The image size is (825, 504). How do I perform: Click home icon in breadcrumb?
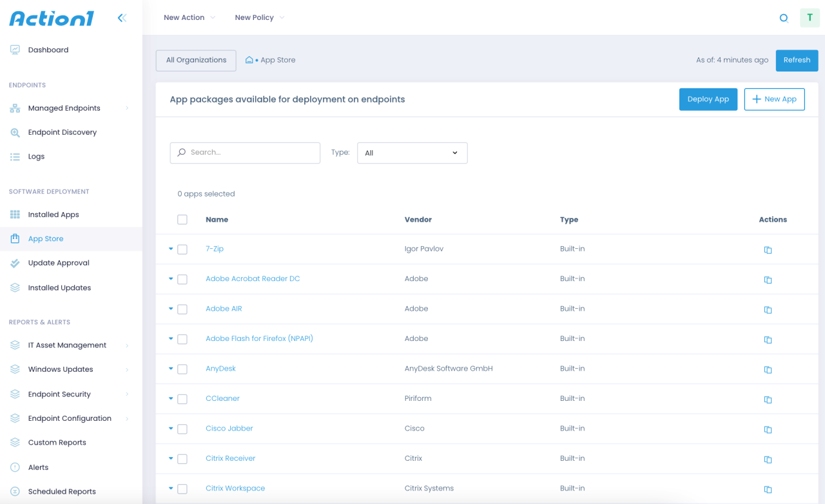249,60
